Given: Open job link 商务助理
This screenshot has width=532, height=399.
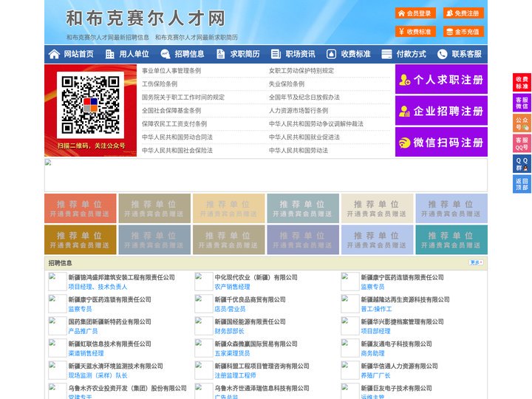Looking at the screenshot, I should (x=372, y=353).
